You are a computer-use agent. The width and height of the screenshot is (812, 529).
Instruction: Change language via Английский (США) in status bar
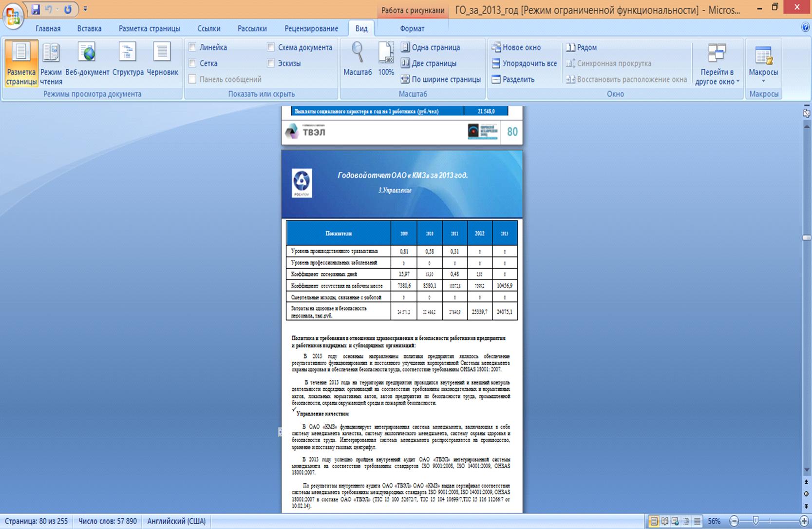pos(176,521)
